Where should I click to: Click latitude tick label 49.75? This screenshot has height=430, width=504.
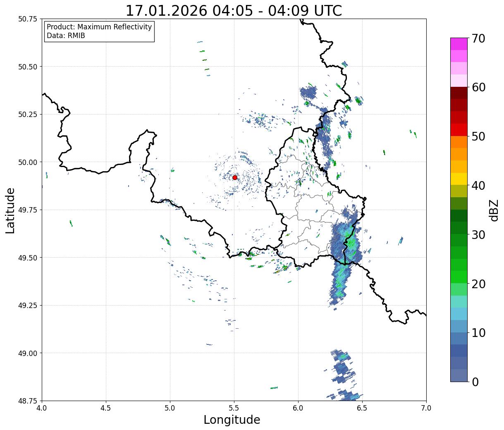click(28, 210)
